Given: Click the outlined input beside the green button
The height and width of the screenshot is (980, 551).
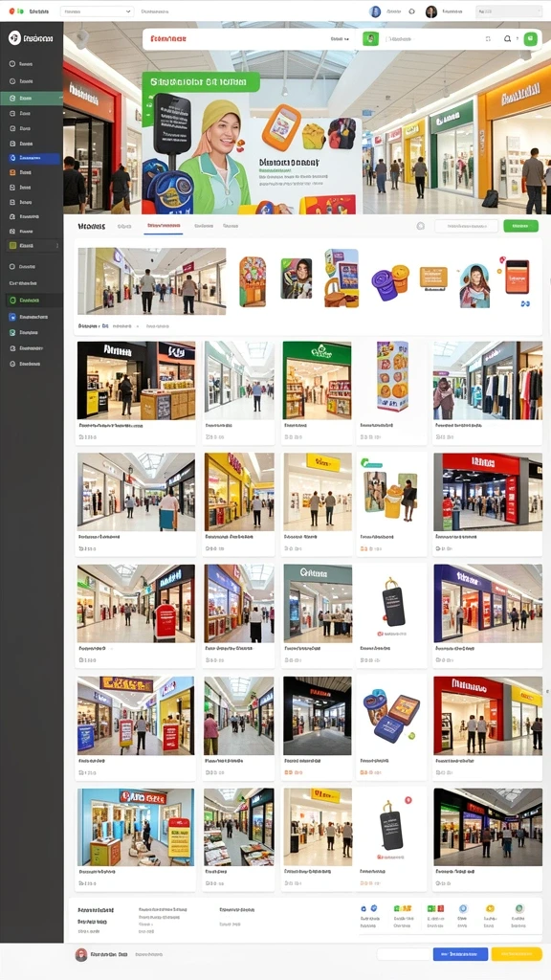Looking at the screenshot, I should [x=466, y=226].
